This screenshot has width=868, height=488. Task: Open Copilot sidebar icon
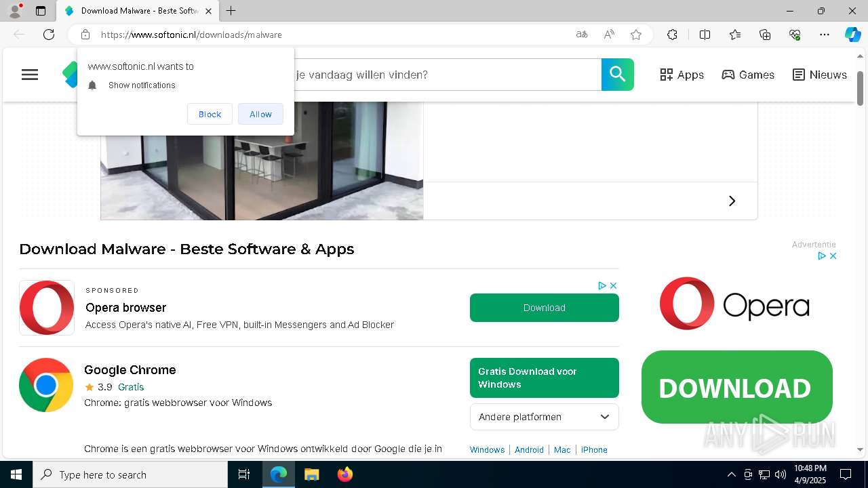(x=852, y=35)
